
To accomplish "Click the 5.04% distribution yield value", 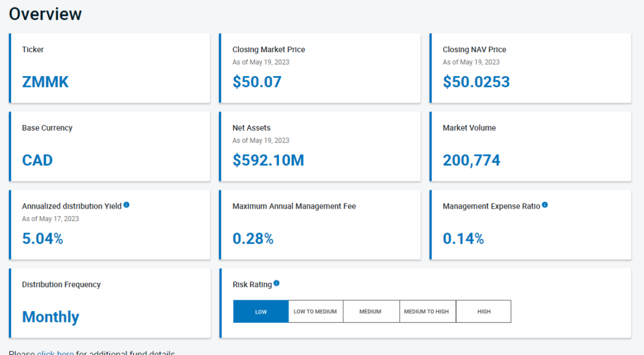I will click(x=42, y=239).
